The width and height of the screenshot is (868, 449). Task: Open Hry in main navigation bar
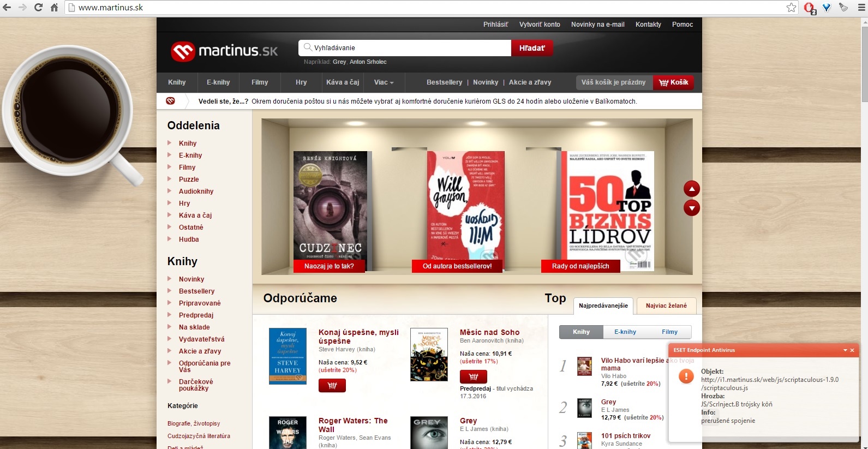click(x=301, y=82)
